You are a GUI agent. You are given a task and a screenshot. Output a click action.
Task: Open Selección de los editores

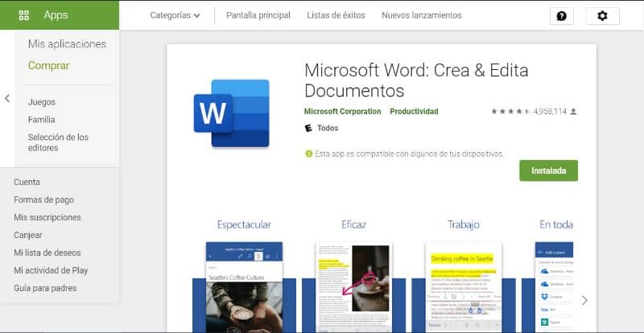[58, 142]
